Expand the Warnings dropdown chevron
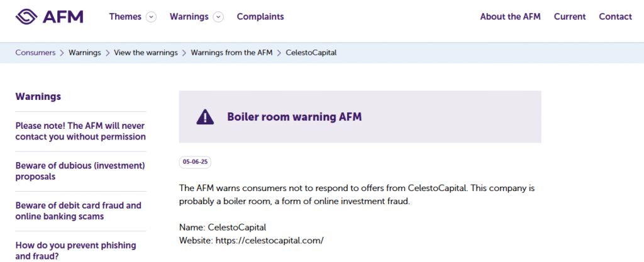Viewport: 644px width, 262px height. coord(218,17)
